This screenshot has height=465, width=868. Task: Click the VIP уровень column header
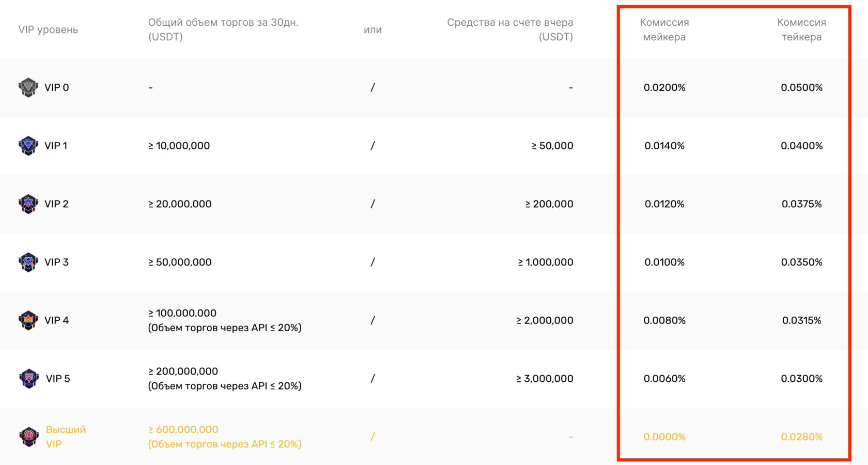(48, 29)
